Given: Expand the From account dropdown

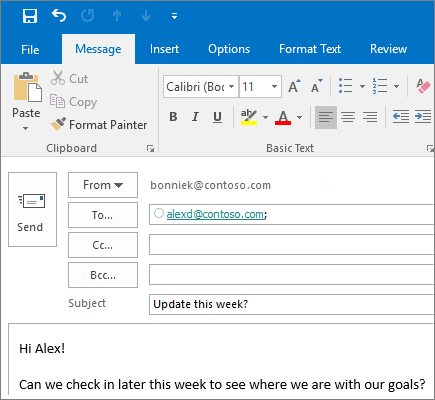Looking at the screenshot, I should (x=103, y=185).
